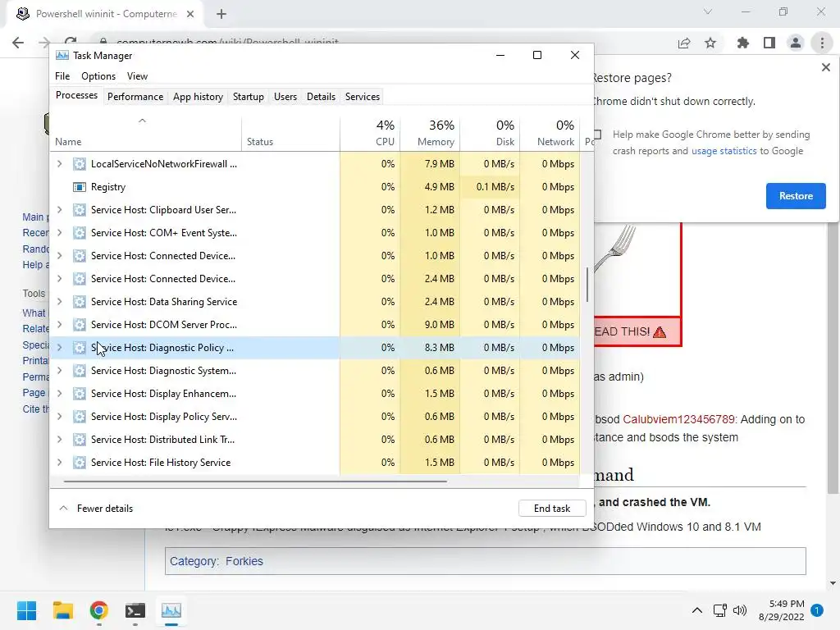
Task: Click the Diagnostic System gear icon
Action: click(80, 371)
